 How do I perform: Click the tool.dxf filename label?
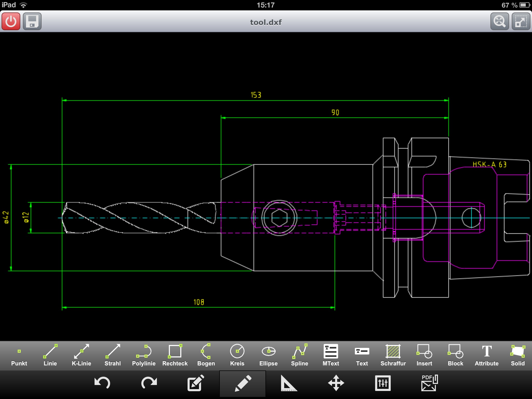tap(266, 21)
